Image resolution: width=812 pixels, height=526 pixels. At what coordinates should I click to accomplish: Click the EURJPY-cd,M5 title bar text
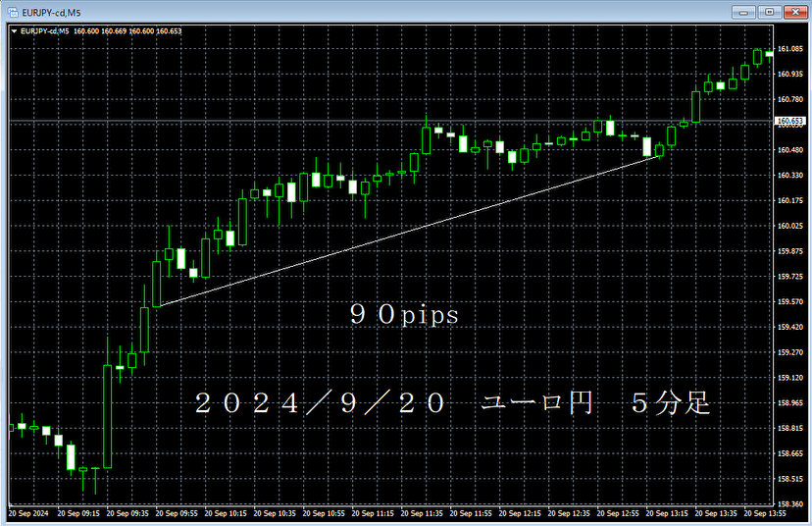(51, 13)
